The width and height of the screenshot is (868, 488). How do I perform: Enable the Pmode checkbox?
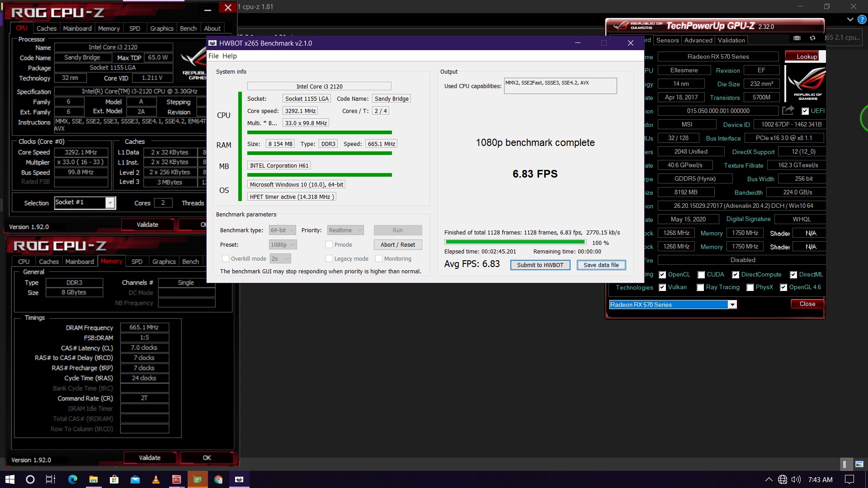[329, 244]
